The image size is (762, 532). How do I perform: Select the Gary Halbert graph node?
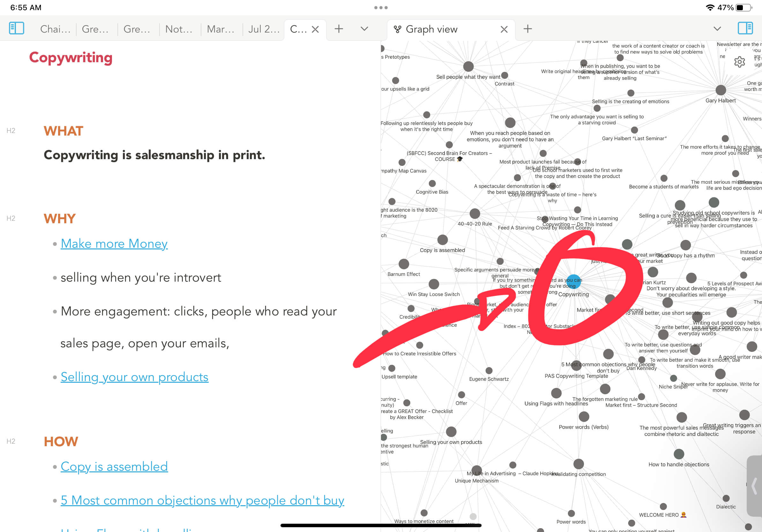click(x=721, y=90)
